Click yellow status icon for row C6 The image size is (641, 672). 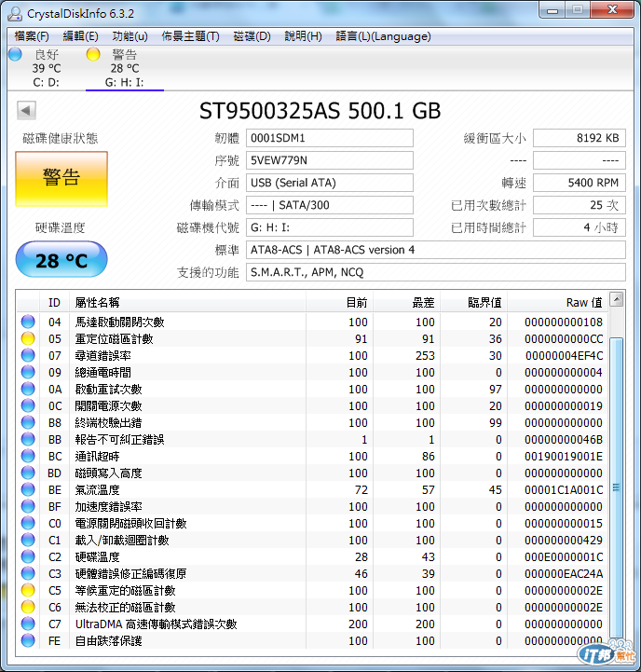click(x=28, y=607)
